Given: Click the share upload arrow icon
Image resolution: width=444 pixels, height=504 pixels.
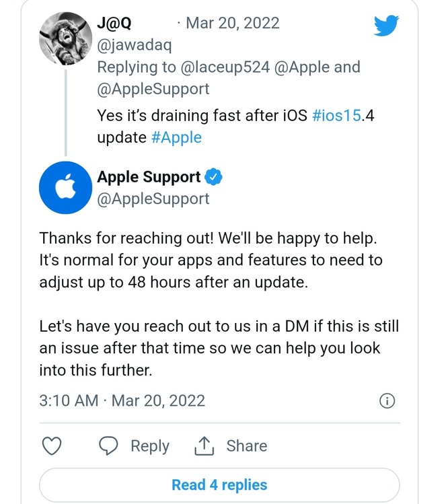Looking at the screenshot, I should [x=203, y=445].
